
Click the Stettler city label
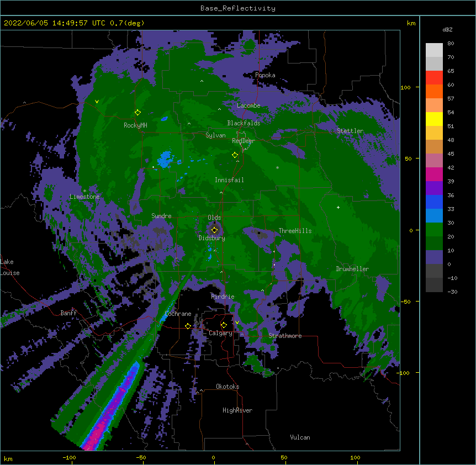click(350, 131)
